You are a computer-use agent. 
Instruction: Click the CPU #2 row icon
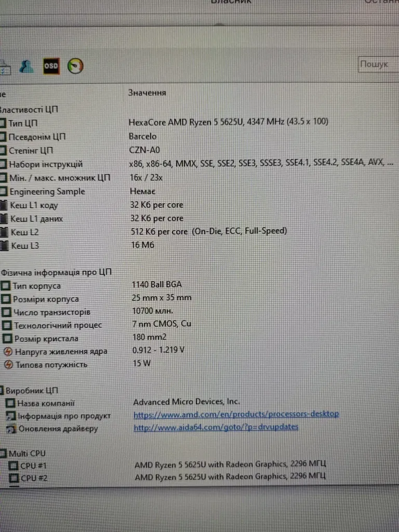tap(14, 478)
